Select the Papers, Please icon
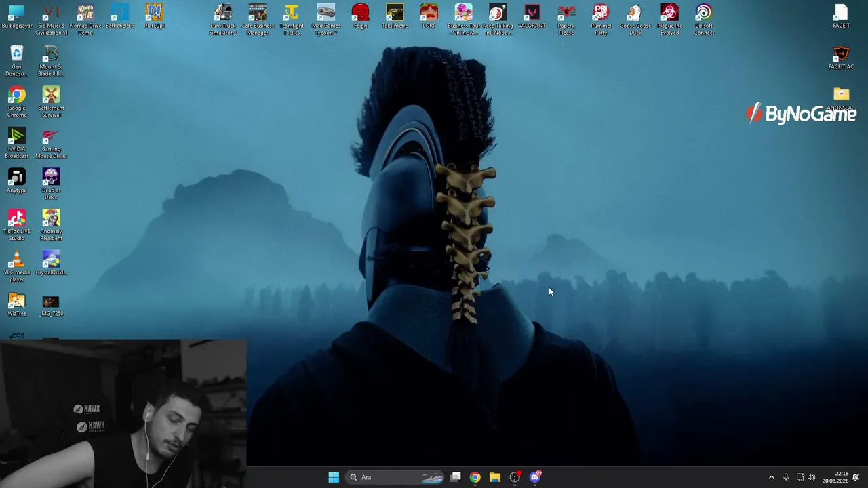 tap(566, 20)
